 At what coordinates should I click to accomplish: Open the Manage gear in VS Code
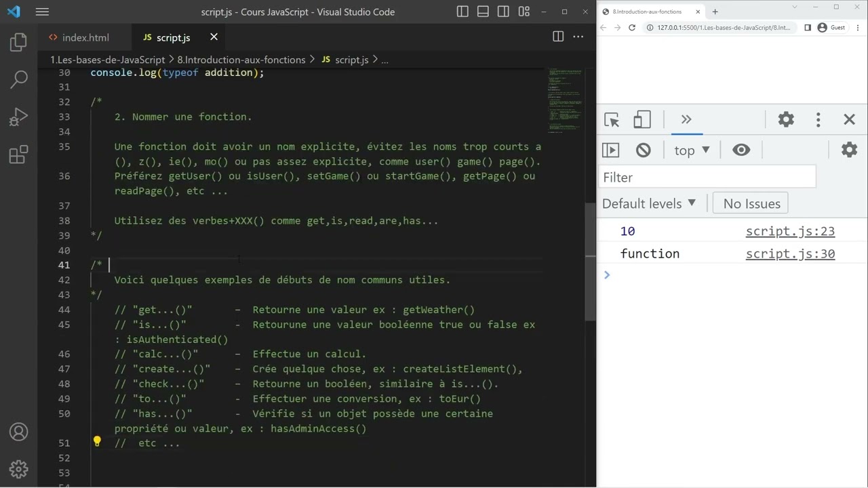(x=19, y=468)
